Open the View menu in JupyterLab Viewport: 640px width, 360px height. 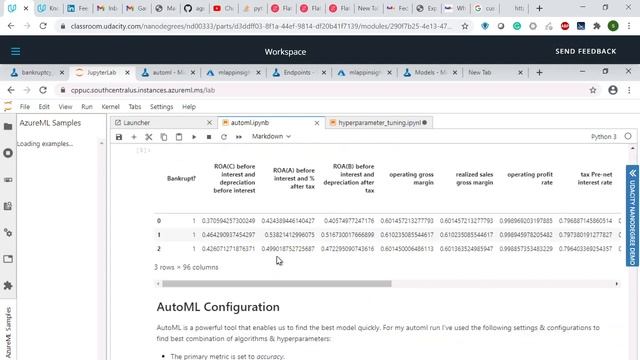coord(65,107)
